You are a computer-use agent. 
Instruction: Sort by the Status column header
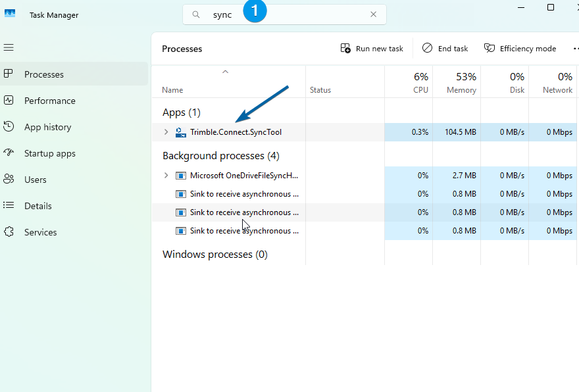coord(320,90)
